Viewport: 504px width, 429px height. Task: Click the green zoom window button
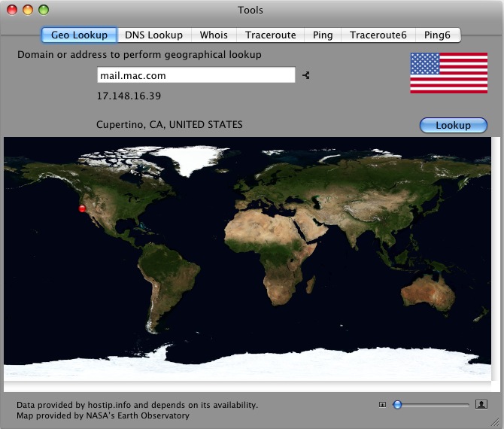(43, 11)
